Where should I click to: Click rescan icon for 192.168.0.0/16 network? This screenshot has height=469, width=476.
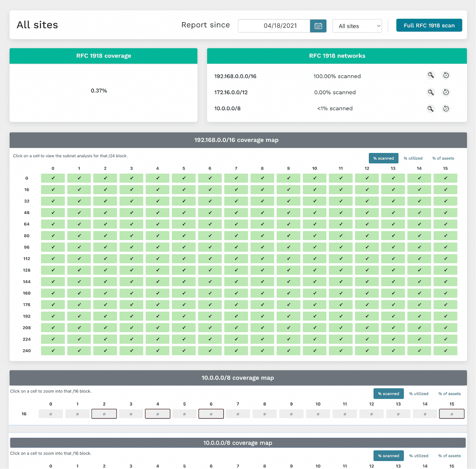coord(446,76)
